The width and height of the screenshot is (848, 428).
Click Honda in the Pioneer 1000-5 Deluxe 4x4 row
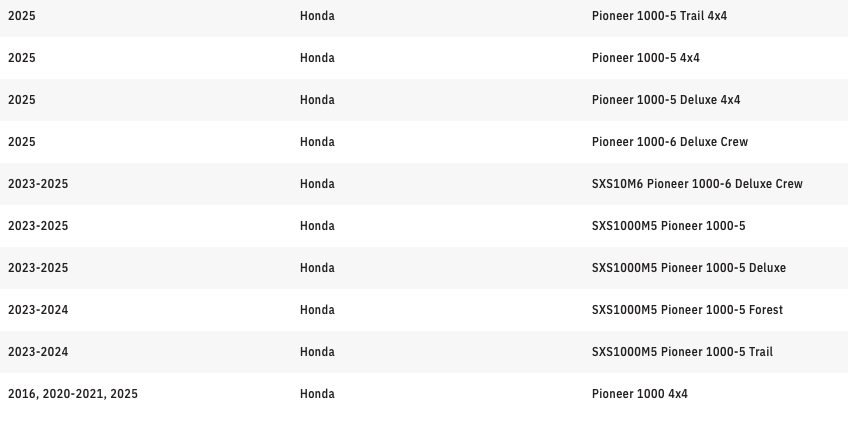[317, 100]
